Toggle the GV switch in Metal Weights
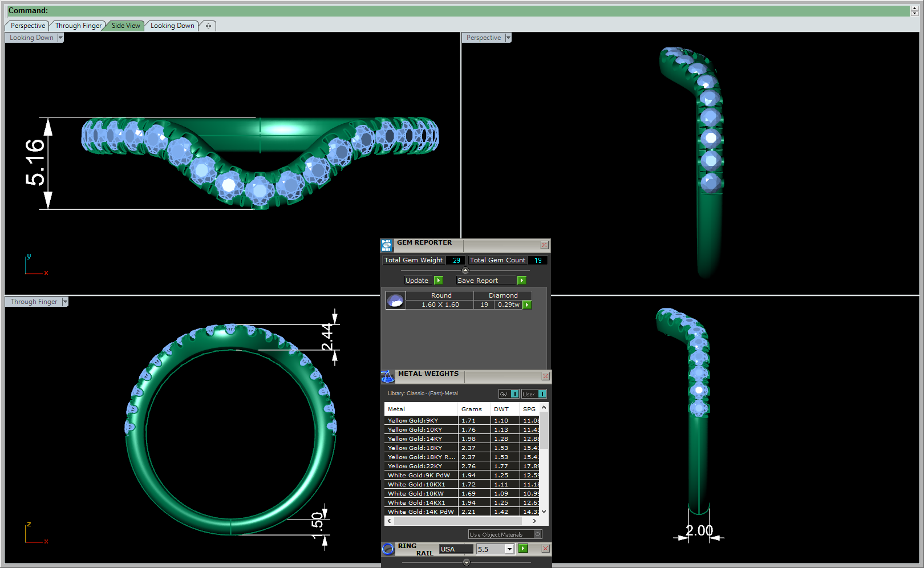The image size is (924, 568). point(509,394)
